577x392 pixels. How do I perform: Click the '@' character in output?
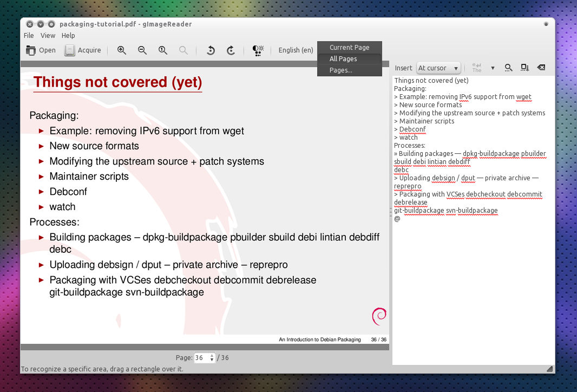(x=397, y=219)
